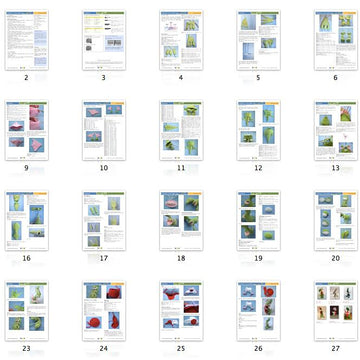Select page 23 thumbnail

tap(27, 311)
